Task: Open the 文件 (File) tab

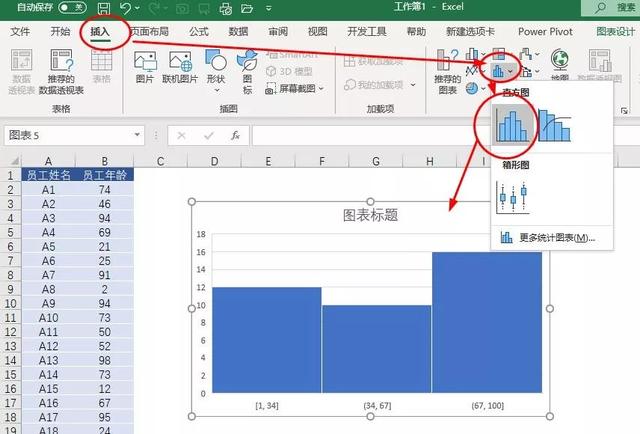Action: tap(20, 31)
